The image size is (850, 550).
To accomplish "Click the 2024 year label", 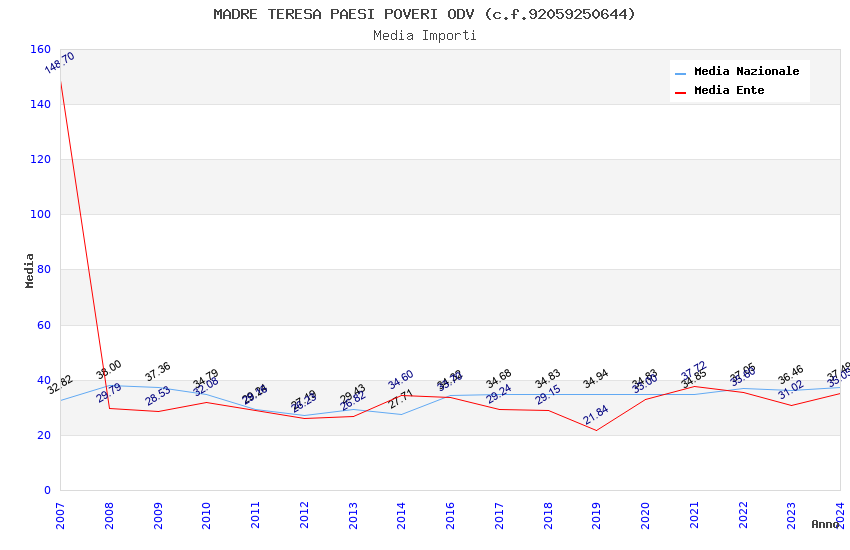I will point(840,515).
